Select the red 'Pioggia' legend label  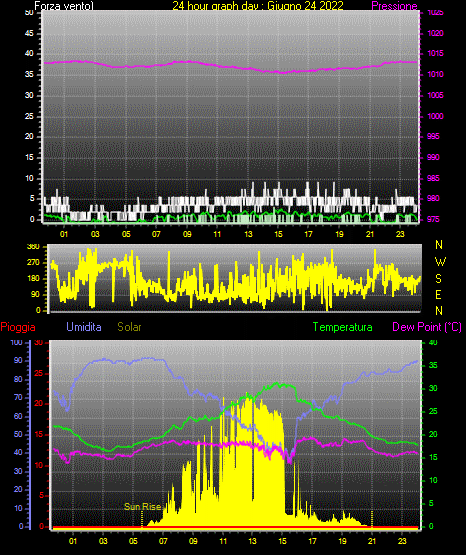pyautogui.click(x=18, y=327)
